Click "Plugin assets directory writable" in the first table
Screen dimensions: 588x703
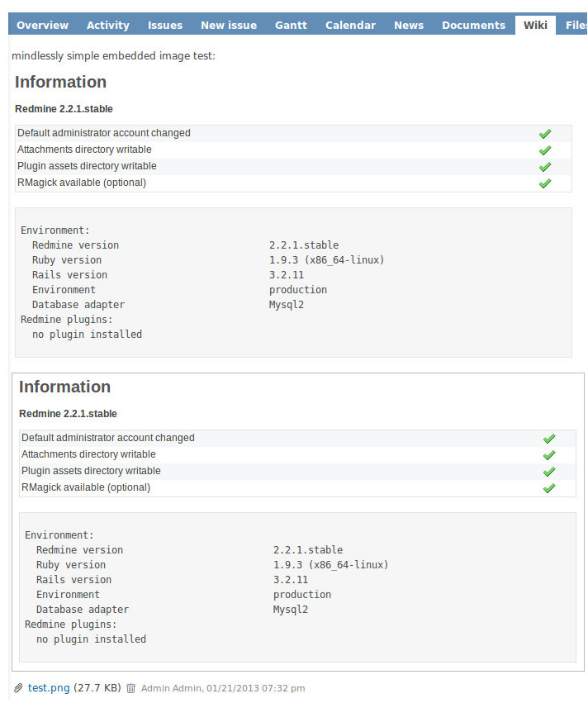click(87, 166)
